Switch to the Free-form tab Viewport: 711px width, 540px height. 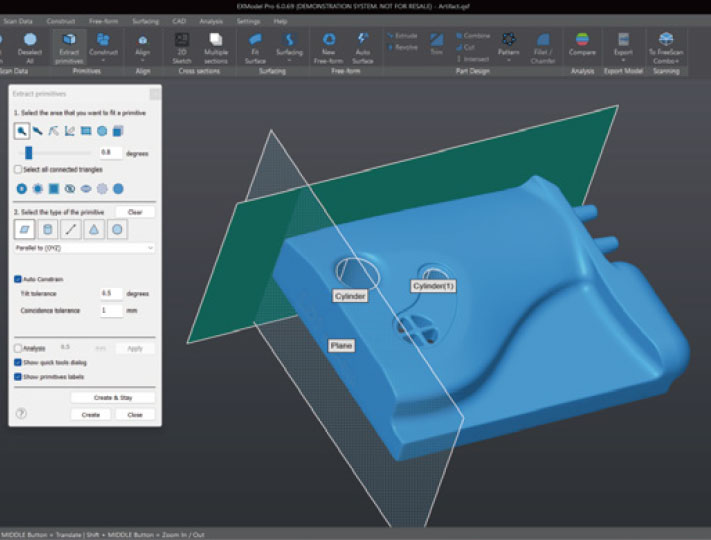click(x=103, y=20)
